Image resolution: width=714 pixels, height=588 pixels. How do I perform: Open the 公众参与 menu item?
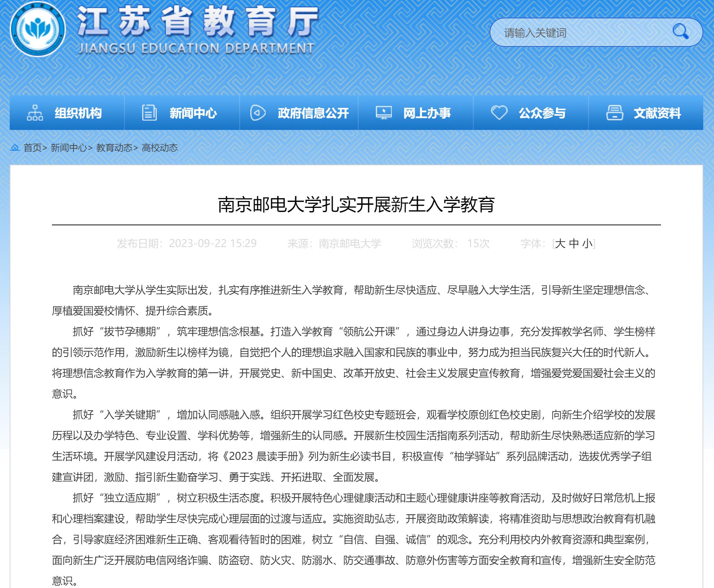[542, 113]
